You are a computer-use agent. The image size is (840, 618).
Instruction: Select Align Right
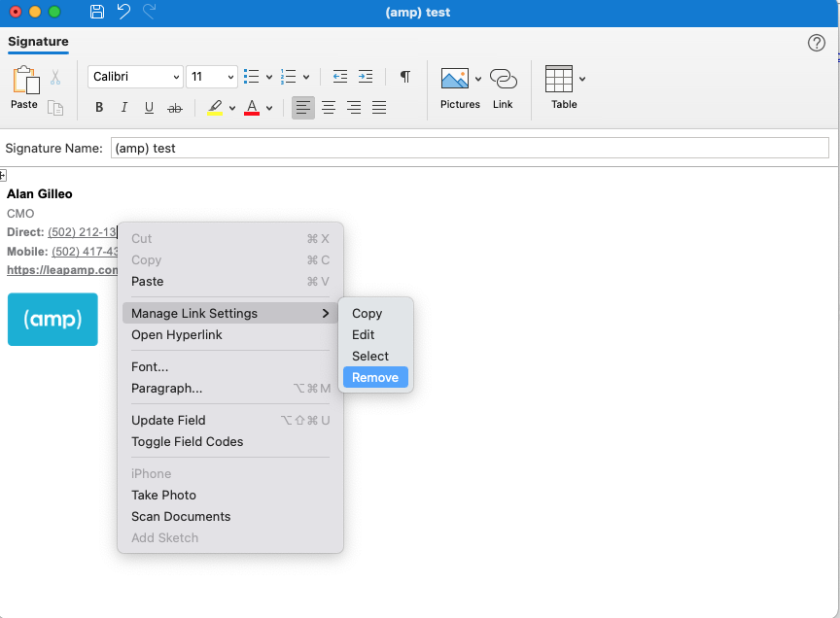354,108
